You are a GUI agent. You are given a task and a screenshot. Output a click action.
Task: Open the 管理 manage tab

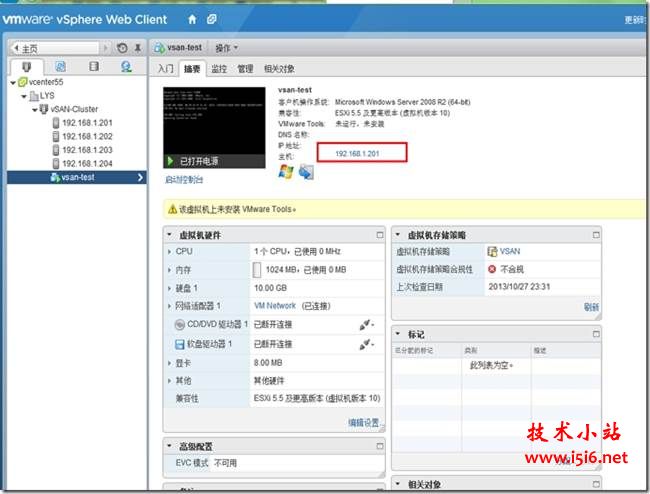tap(245, 69)
